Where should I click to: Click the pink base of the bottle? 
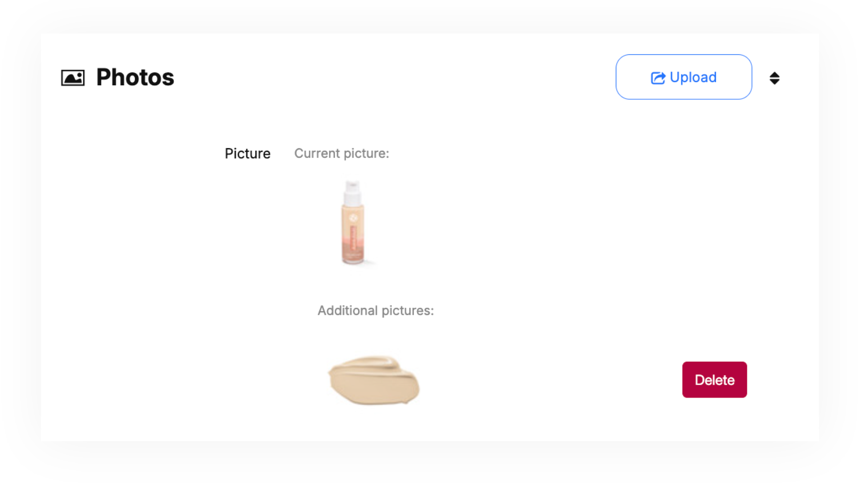(x=352, y=254)
